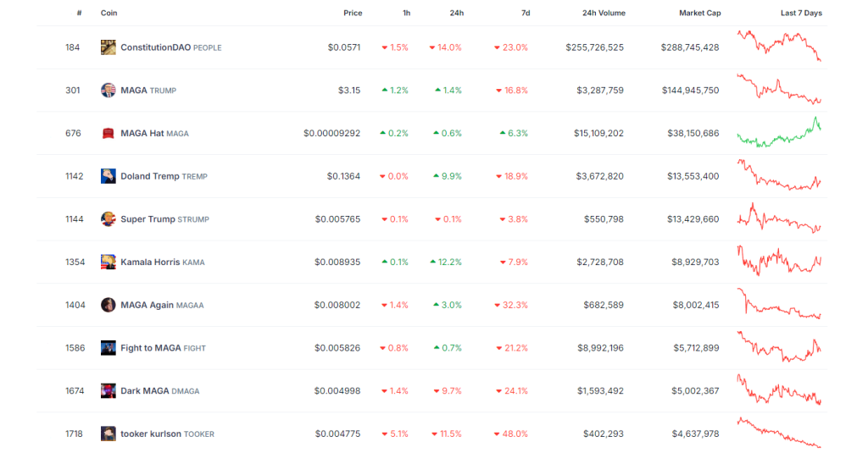868x453 pixels.
Task: Click the Doland Tremp coin icon
Action: coord(108,176)
